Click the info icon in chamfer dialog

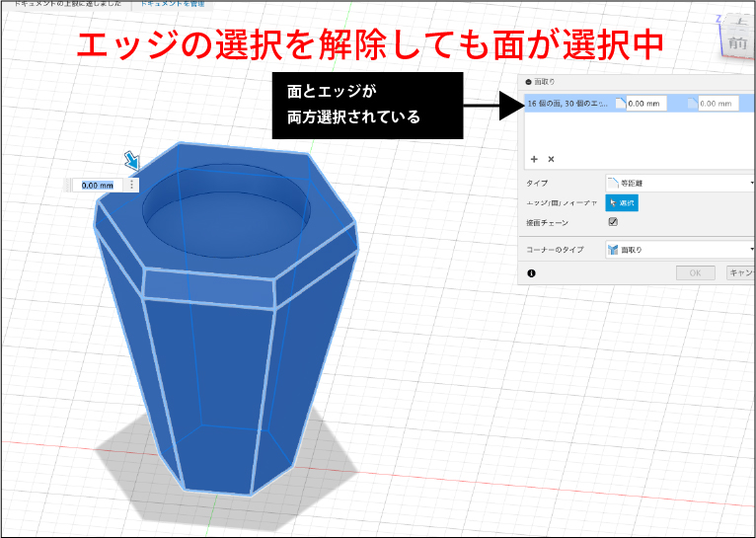(x=532, y=273)
